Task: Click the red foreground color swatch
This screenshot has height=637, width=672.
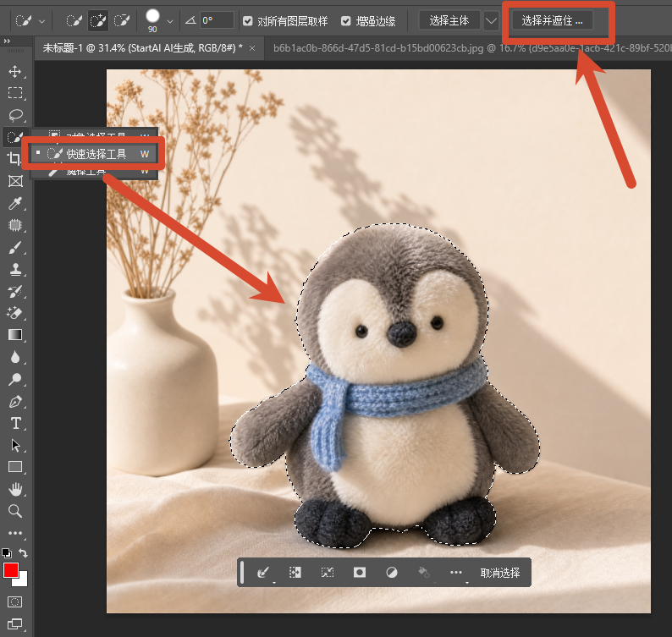Action: (11, 570)
